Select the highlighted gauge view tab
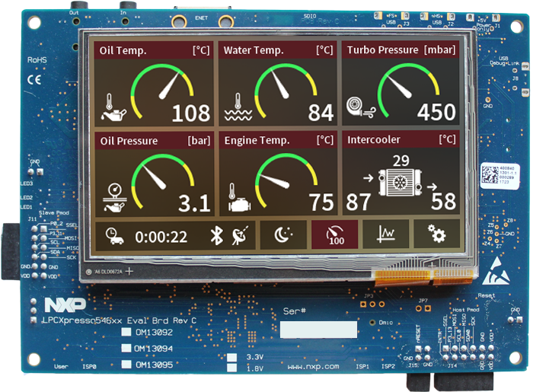Screen dimensions: 533x392 pos(334,236)
